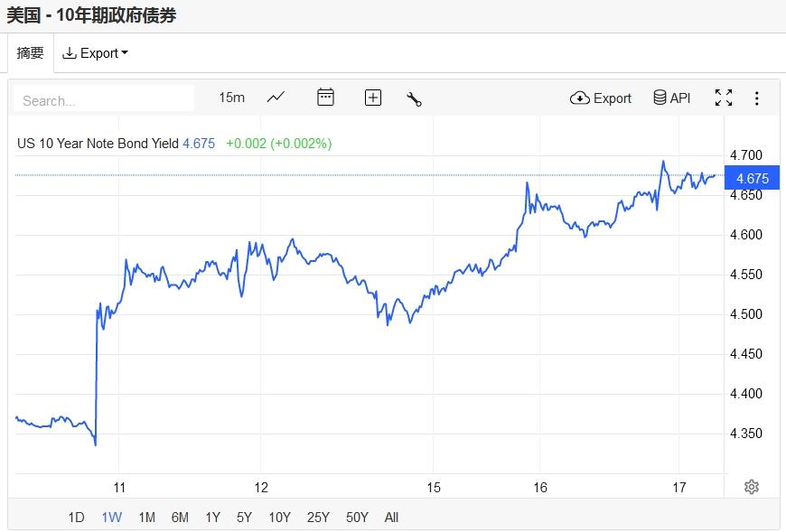Choose the 6M time range

coord(180,518)
